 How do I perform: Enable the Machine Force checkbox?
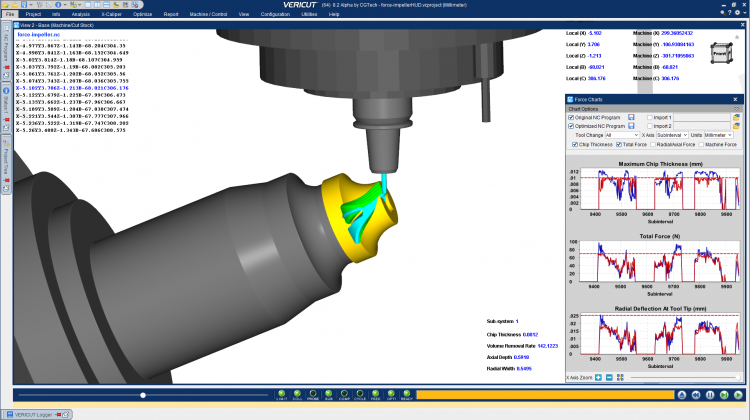[701, 144]
